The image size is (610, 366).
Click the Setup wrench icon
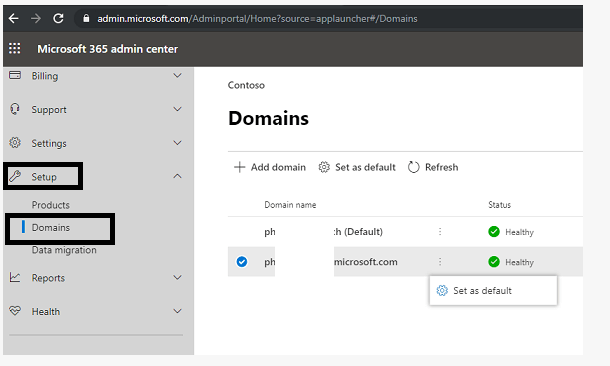15,176
